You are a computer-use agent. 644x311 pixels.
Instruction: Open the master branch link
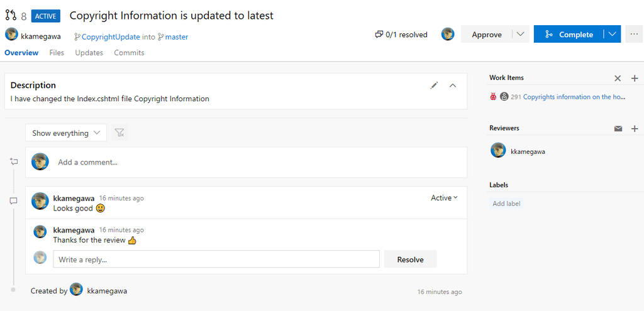click(177, 37)
